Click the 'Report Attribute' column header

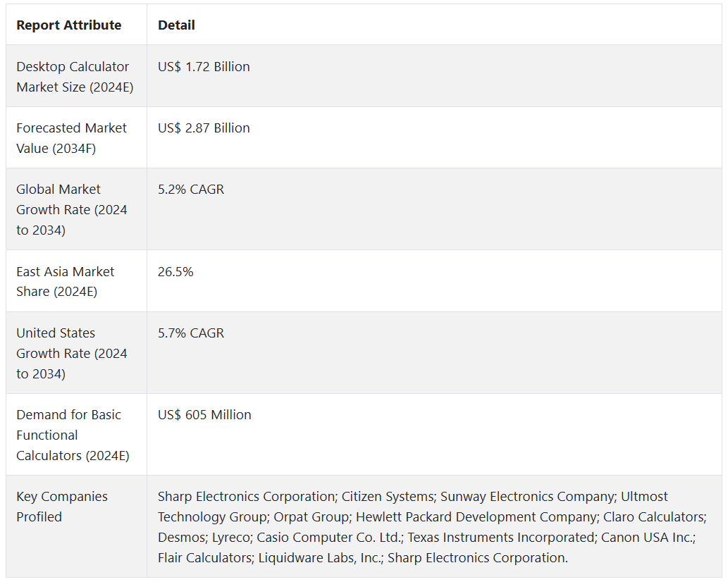pyautogui.click(x=68, y=25)
